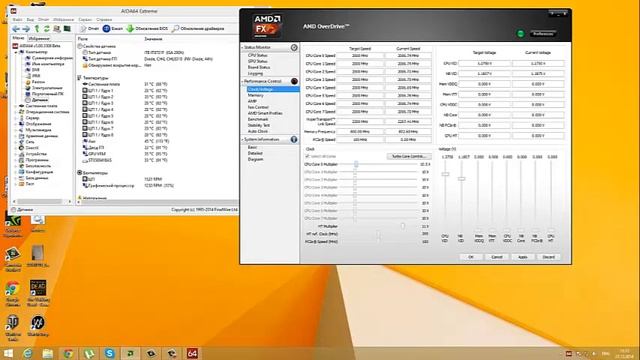Click HT Multiplier slider handle
Image resolution: width=640 pixels, height=360 pixels.
pos(403,226)
